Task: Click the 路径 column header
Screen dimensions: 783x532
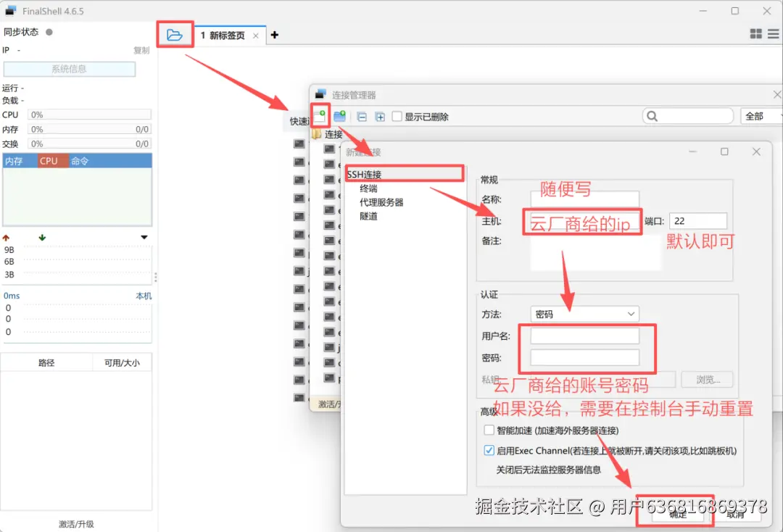Action: (x=46, y=362)
